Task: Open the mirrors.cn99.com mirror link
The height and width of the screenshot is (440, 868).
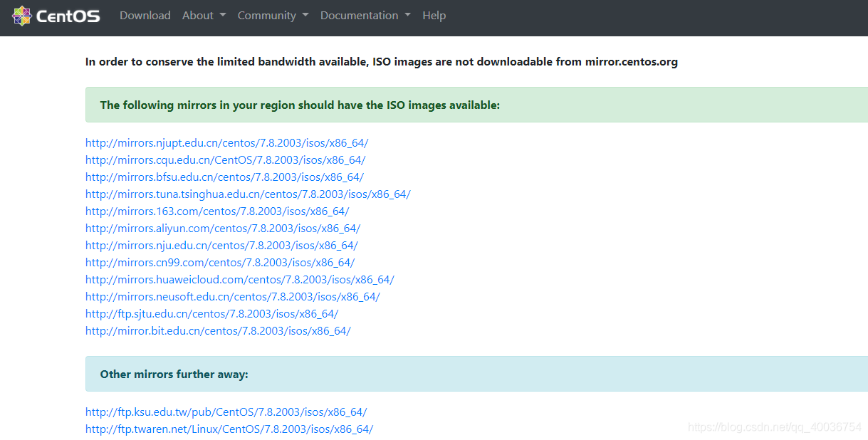Action: (x=220, y=263)
